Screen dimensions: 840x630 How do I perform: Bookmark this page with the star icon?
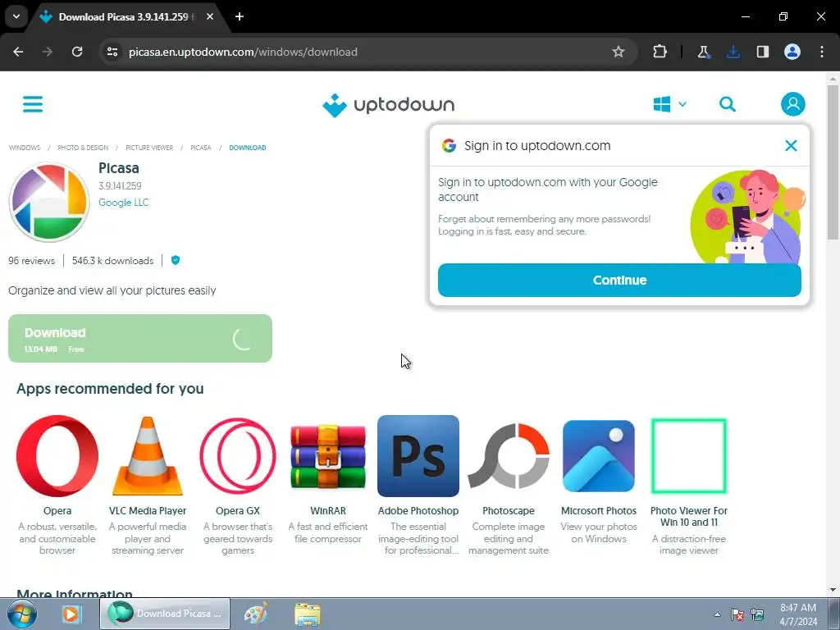619,52
